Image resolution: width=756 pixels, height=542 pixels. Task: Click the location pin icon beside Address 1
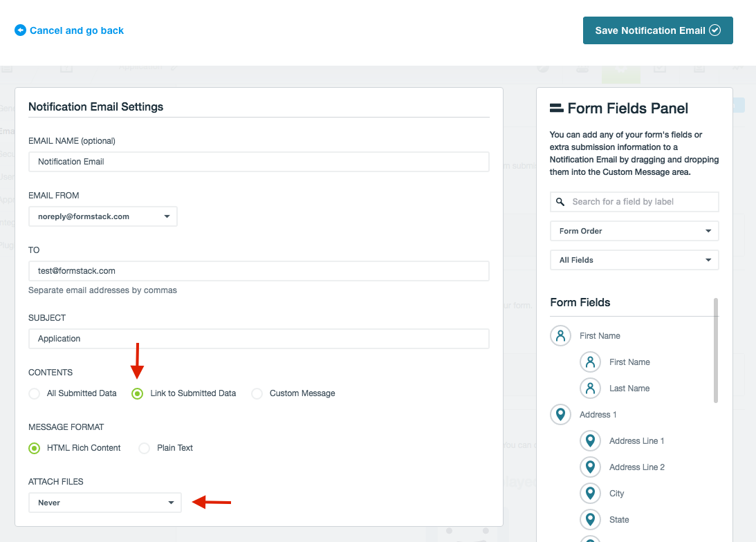tap(560, 415)
